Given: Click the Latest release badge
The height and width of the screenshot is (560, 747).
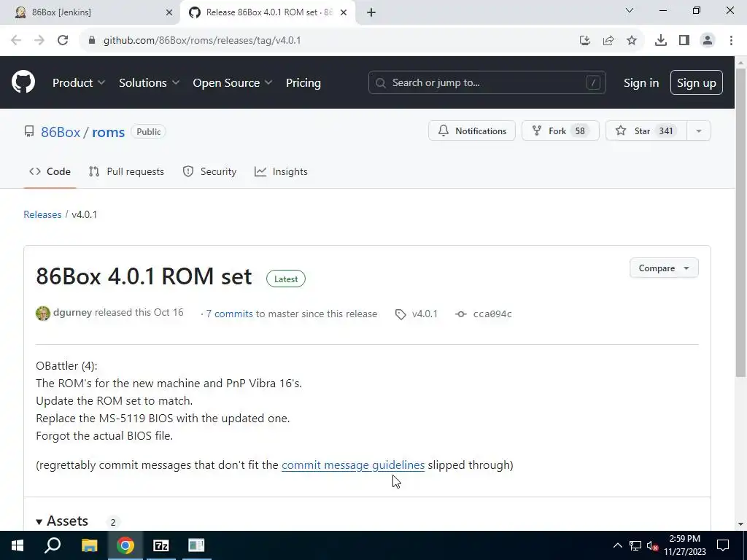Looking at the screenshot, I should [286, 279].
